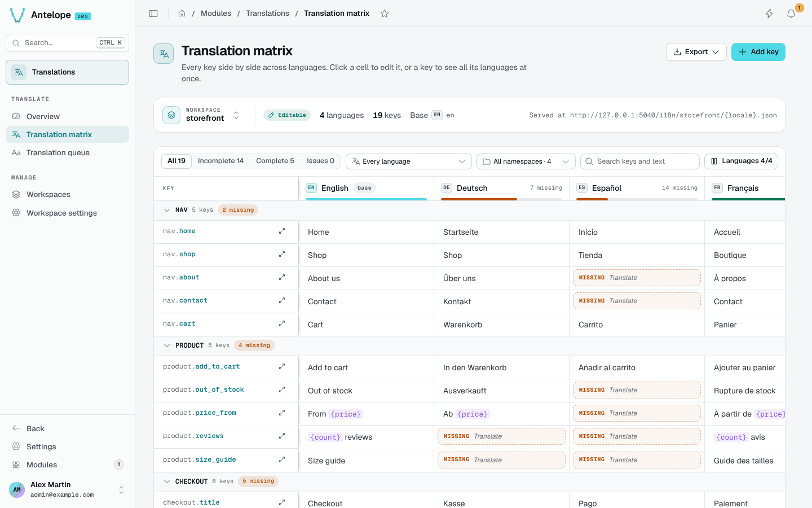Expand the nav.home key row
Image resolution: width=812 pixels, height=508 pixels.
tap(282, 231)
